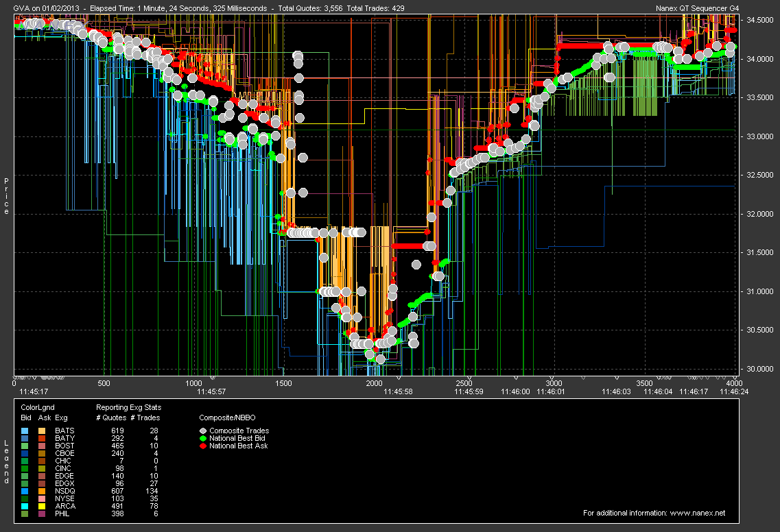Select the BOST ask color swatch
Viewport: 780px width, 532px height.
[x=42, y=446]
